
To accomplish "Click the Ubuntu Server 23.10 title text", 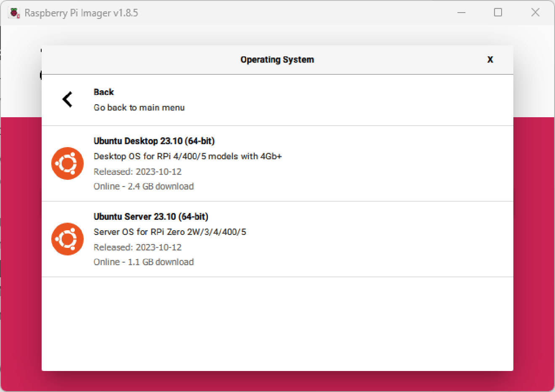I will [x=151, y=216].
